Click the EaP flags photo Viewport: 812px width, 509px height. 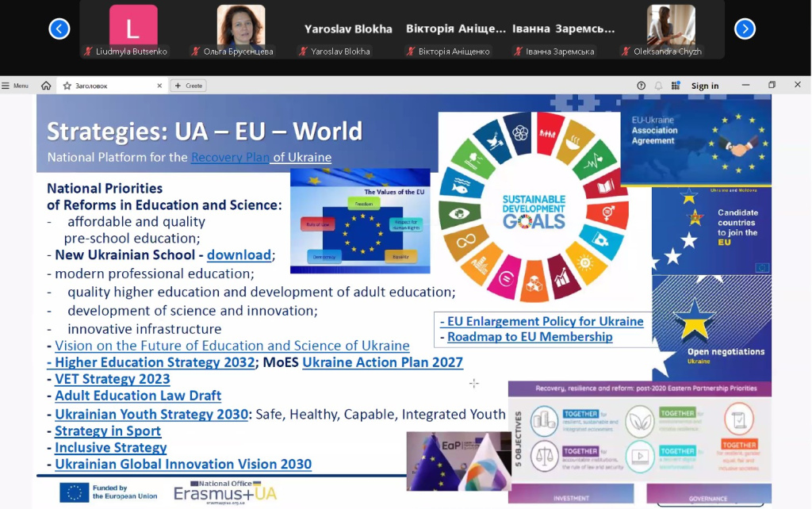pos(458,461)
